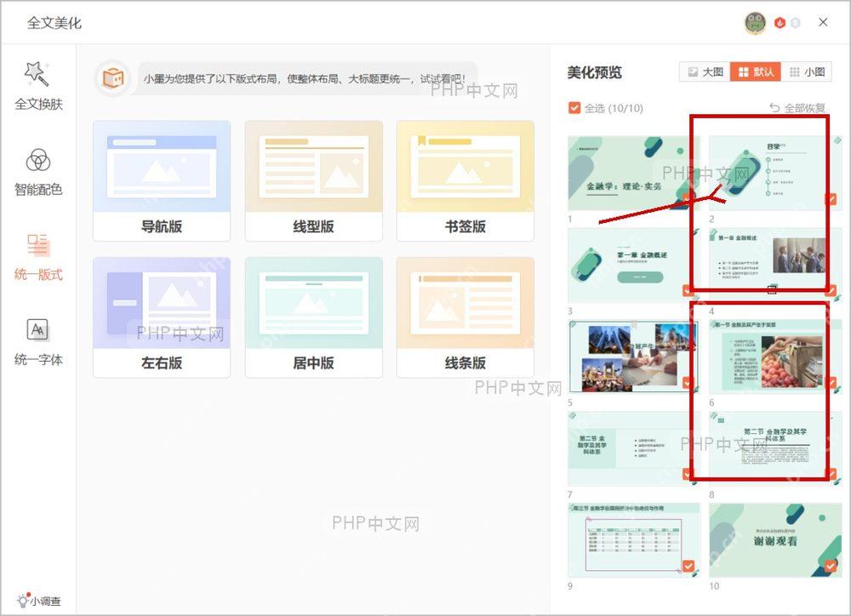Viewport: 851px width, 616px height.
Task: Click the 小调查 lightbulb icon
Action: [x=23, y=600]
